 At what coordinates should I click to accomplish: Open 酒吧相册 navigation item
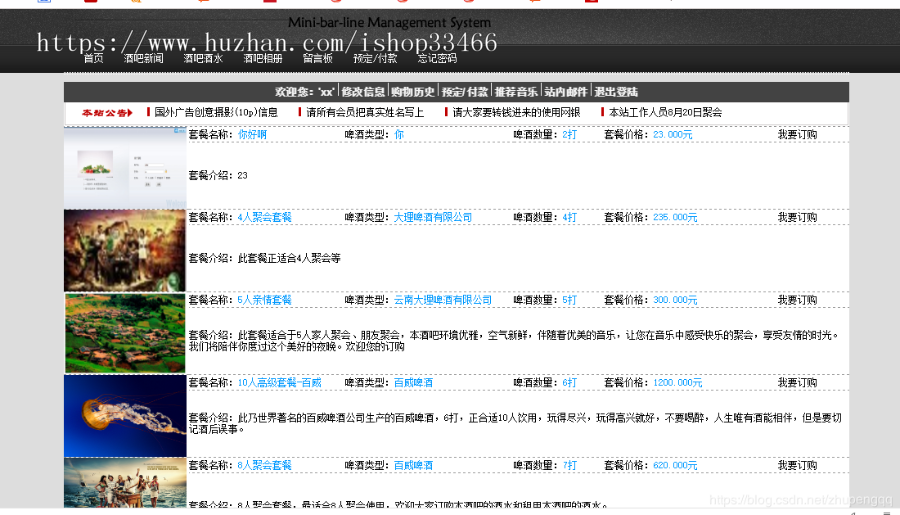point(263,59)
